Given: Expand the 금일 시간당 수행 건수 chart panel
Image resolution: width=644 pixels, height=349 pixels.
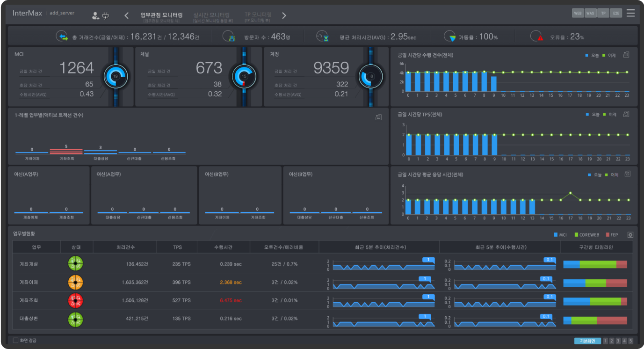Looking at the screenshot, I should pyautogui.click(x=626, y=55).
